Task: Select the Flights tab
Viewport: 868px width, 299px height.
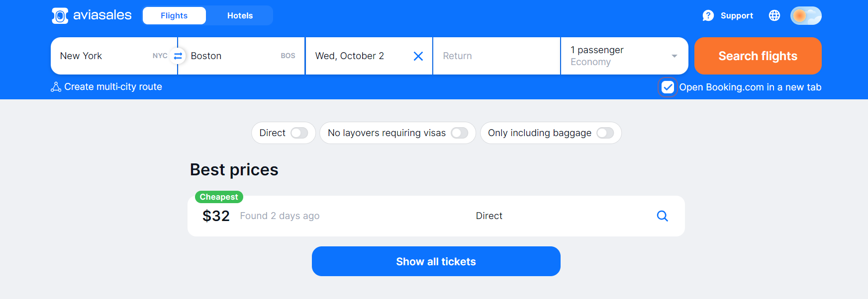Action: click(174, 15)
